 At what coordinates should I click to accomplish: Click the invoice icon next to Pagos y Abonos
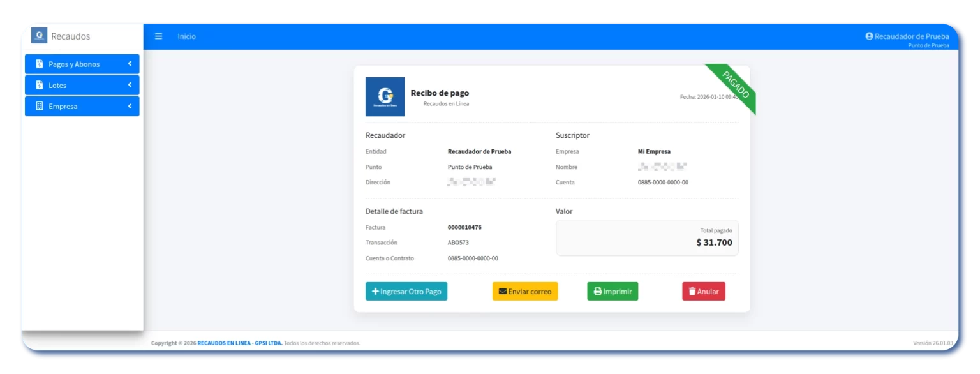pyautogui.click(x=40, y=64)
